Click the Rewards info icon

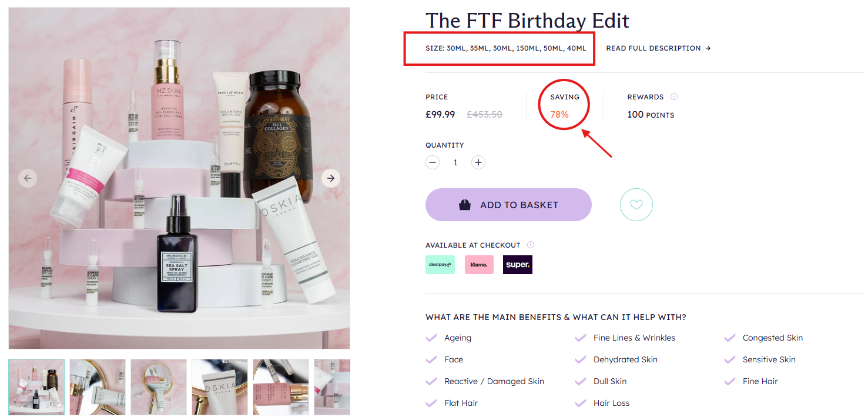(674, 96)
